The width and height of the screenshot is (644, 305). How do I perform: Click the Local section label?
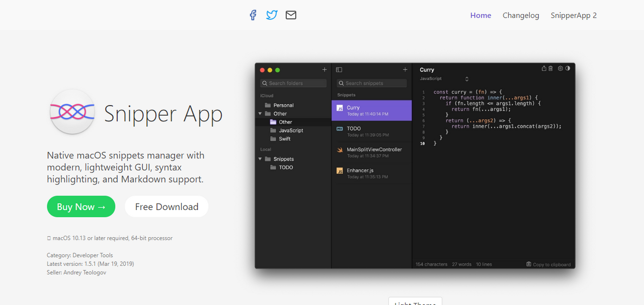pyautogui.click(x=266, y=149)
